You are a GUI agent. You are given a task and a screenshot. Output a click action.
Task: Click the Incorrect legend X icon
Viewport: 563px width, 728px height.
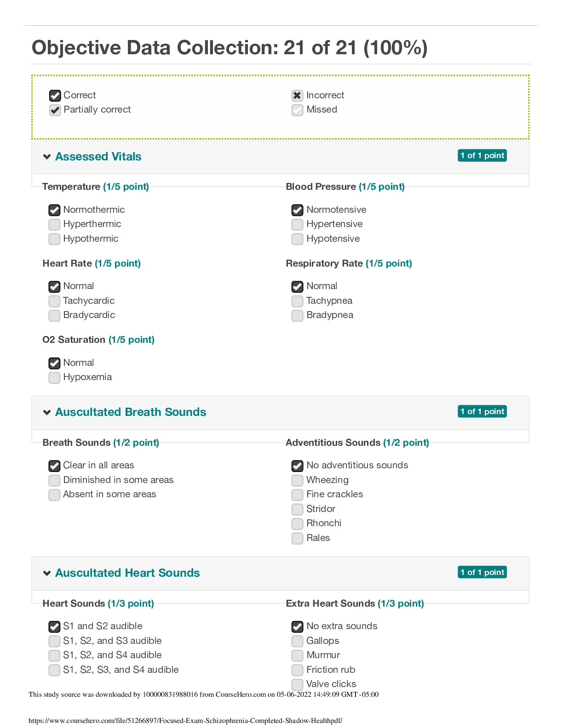coord(298,96)
